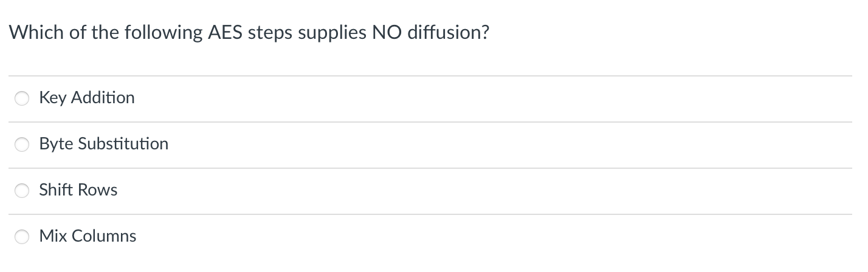The height and width of the screenshot is (272, 868).
Task: Pick the Shift Rows radio button
Action: tap(22, 191)
